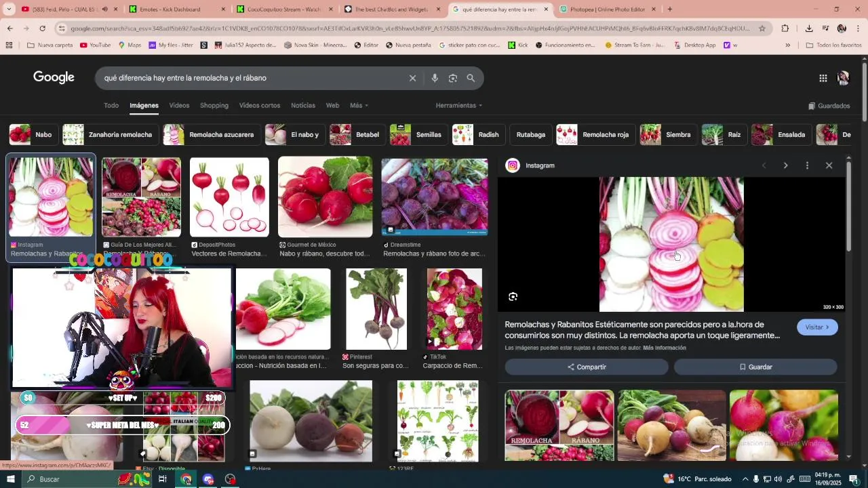Expand the Más search filters dropdown
The width and height of the screenshot is (868, 488).
[359, 106]
